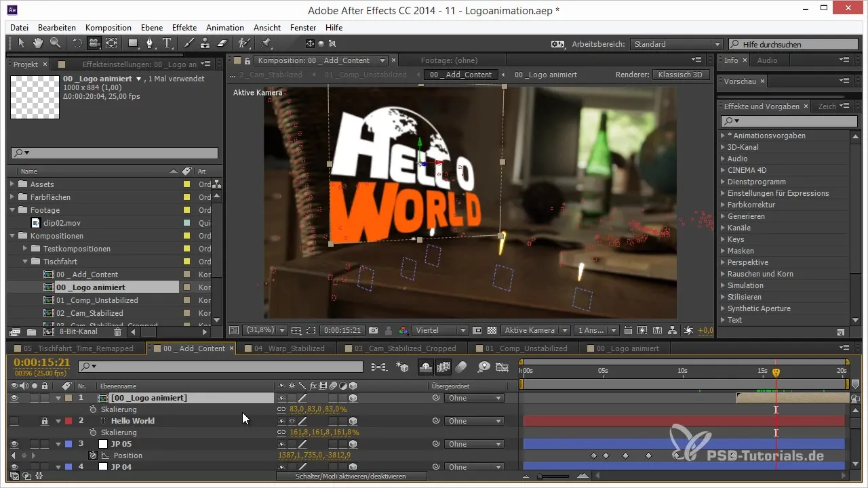Open the Effekte menu
868x488 pixels.
(184, 28)
